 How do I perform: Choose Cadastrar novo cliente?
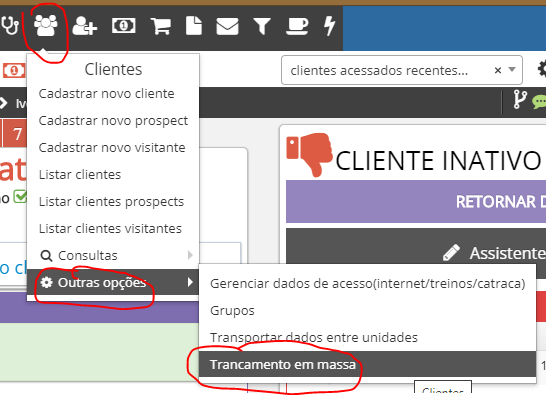107,93
